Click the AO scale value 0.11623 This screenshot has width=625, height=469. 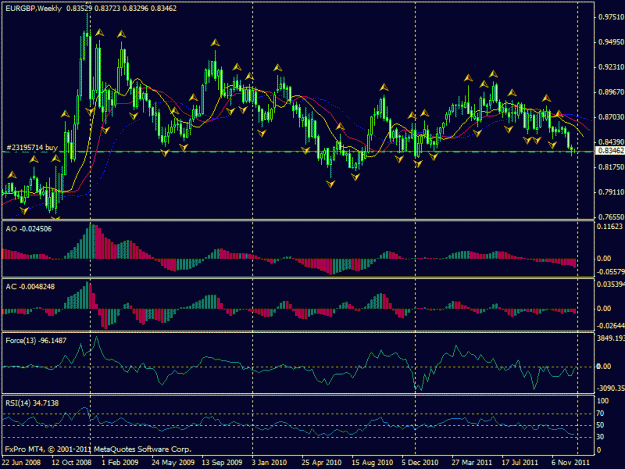pos(609,226)
